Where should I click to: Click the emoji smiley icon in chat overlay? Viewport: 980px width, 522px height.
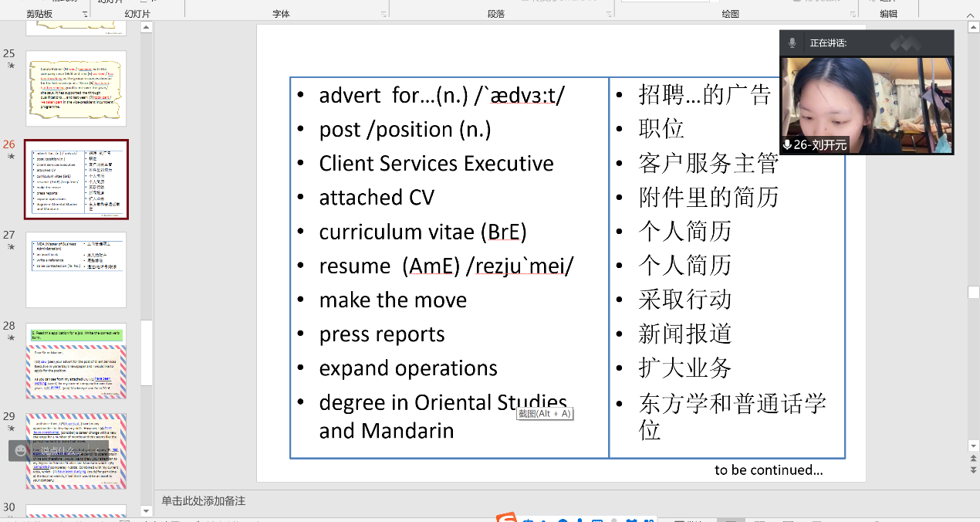(21, 451)
